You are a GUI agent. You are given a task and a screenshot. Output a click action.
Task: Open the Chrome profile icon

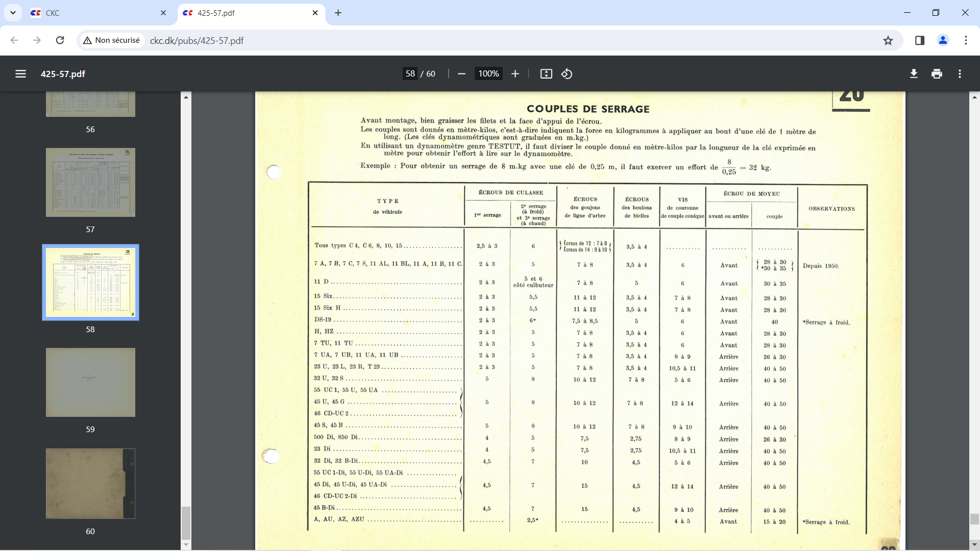(943, 40)
